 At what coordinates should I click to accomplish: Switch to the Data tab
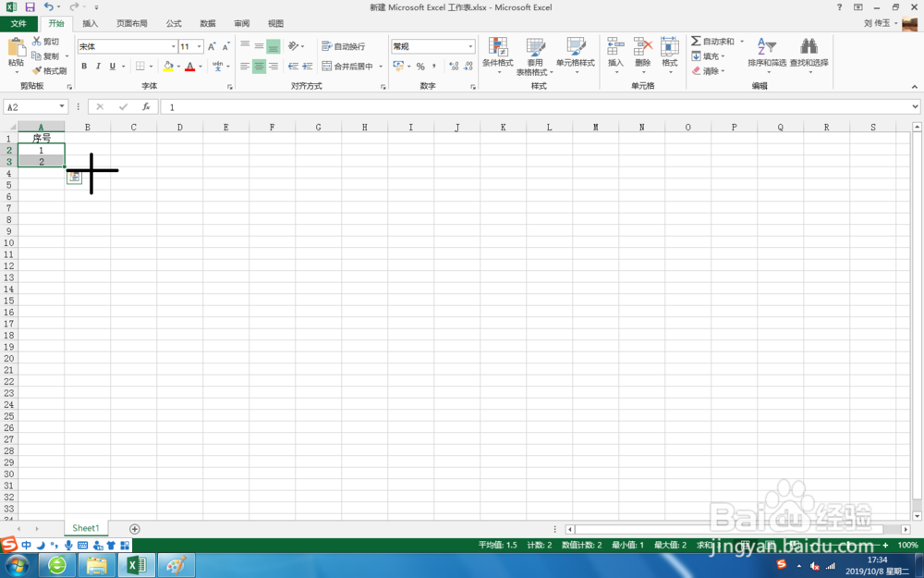point(207,24)
